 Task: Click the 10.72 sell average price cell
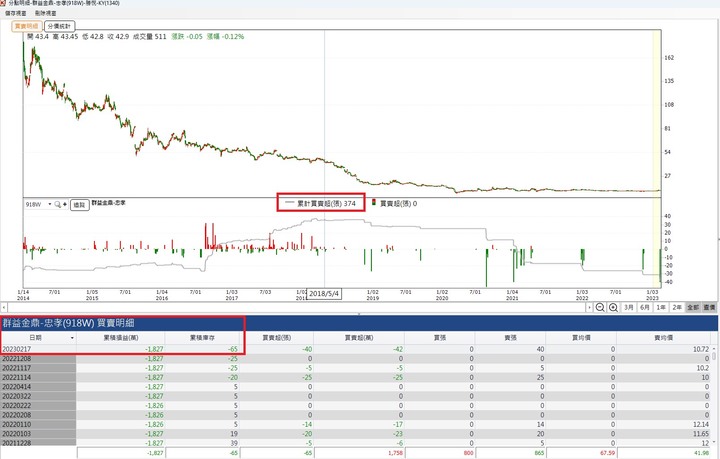(x=664, y=349)
